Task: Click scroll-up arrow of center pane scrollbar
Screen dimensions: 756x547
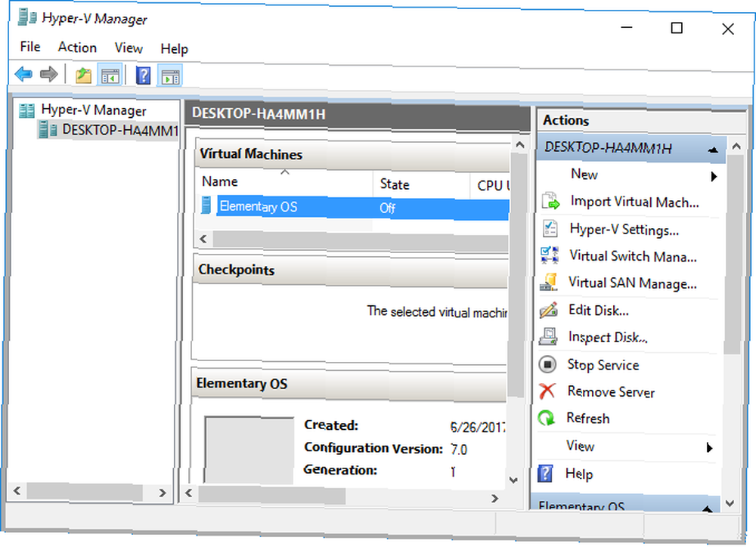Action: tap(520, 144)
